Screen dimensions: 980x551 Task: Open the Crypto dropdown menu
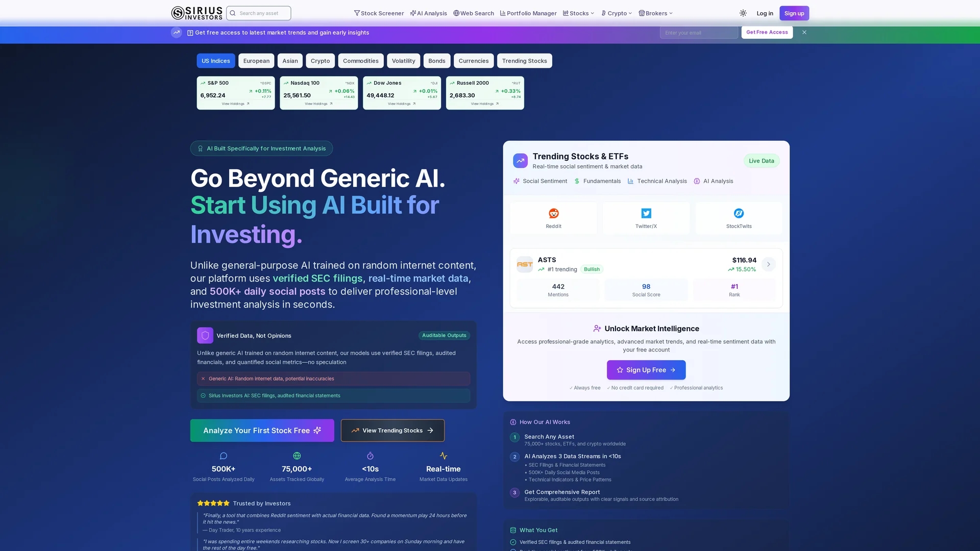[617, 13]
